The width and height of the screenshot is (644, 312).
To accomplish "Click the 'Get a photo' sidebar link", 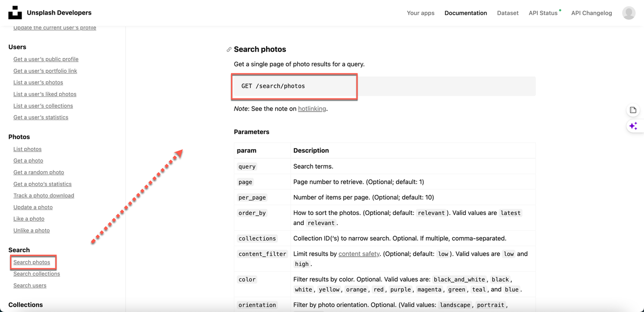I will point(28,161).
